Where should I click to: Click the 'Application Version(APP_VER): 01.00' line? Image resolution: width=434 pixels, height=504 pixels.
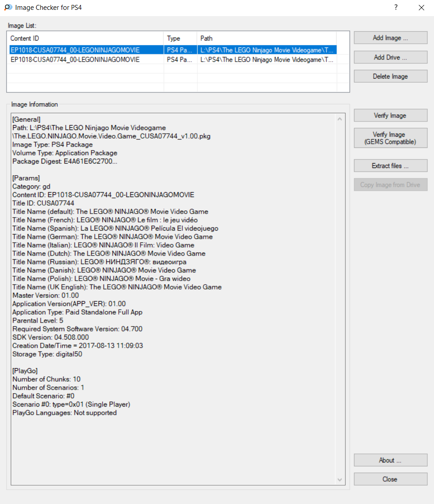(x=69, y=303)
